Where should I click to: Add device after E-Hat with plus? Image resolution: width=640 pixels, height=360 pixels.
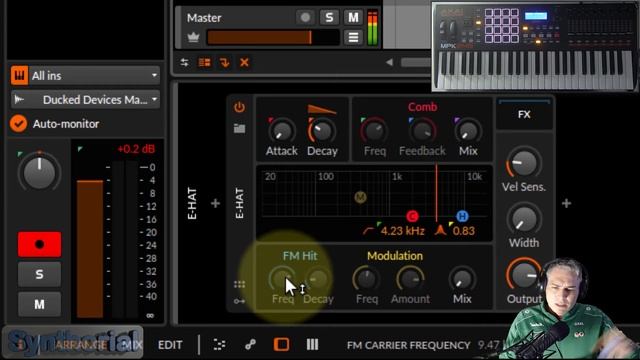tap(567, 203)
